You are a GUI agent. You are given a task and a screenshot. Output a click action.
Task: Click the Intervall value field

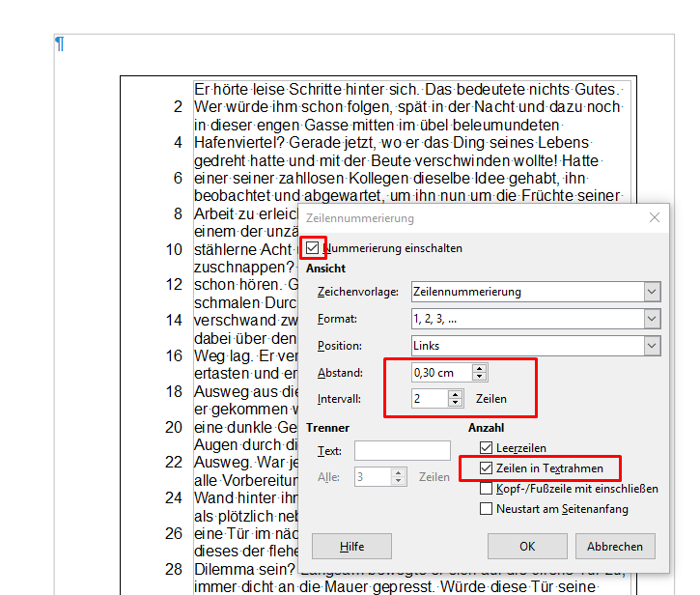(429, 398)
